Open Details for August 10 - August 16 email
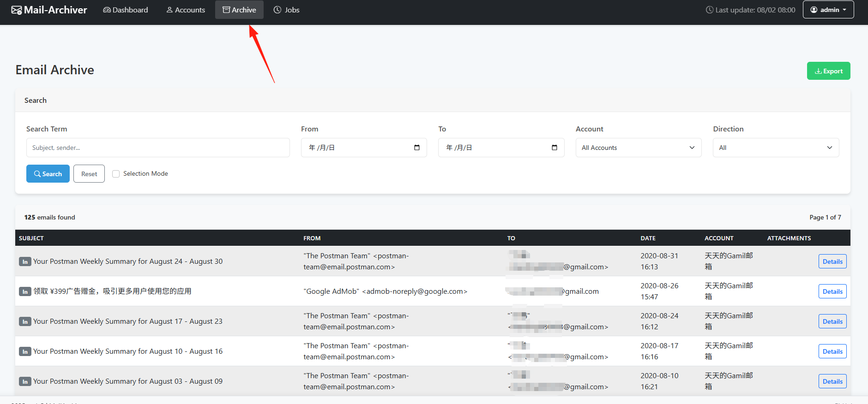This screenshot has width=868, height=404. coord(832,351)
